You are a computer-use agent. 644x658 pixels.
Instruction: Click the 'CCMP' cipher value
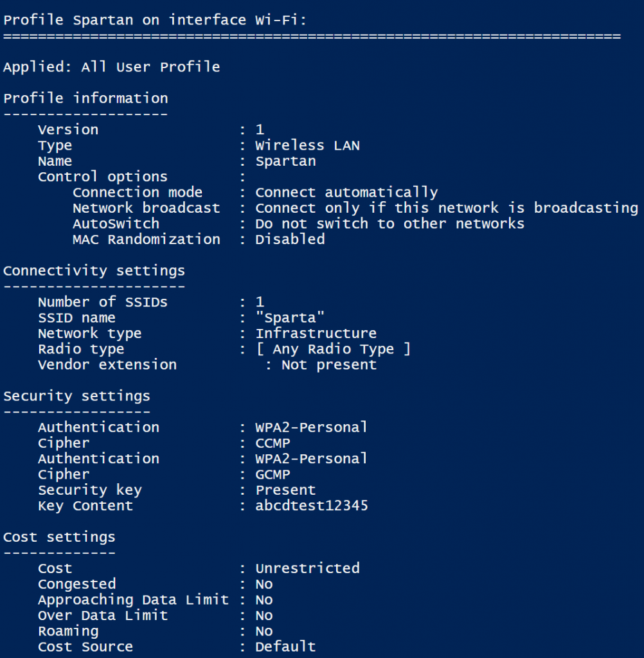[273, 443]
